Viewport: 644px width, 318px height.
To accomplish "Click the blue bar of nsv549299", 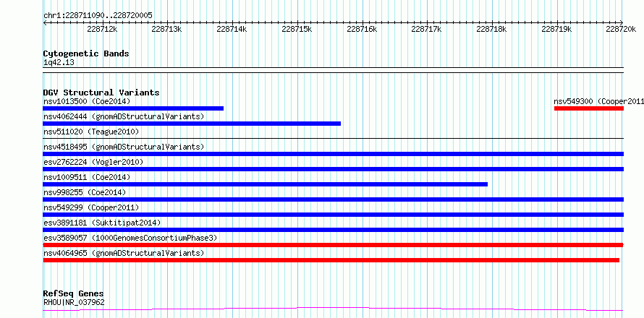I will point(334,215).
